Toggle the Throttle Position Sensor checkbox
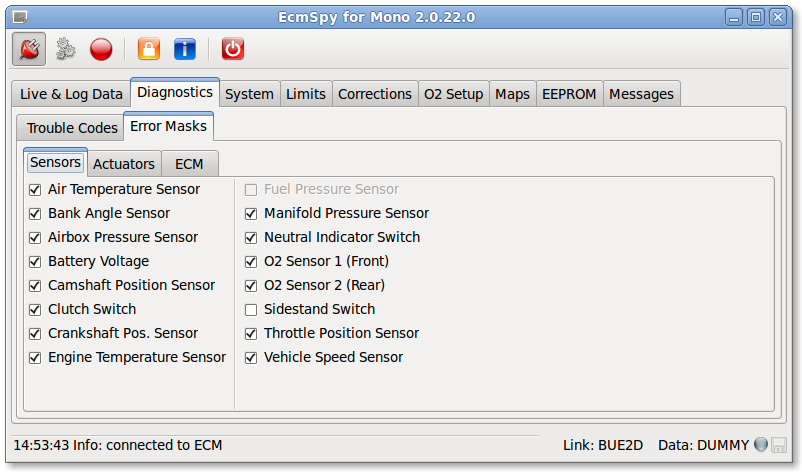This screenshot has width=802, height=472. pyautogui.click(x=251, y=333)
